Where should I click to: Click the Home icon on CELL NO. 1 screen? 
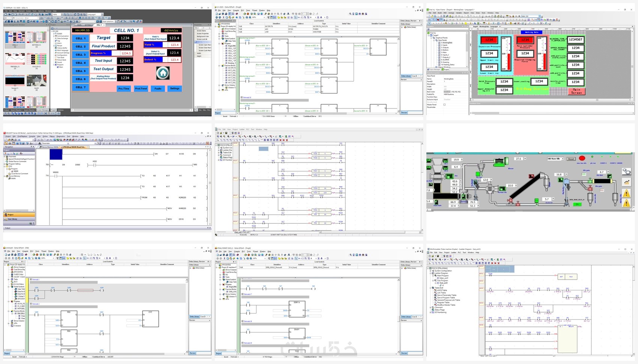[163, 73]
